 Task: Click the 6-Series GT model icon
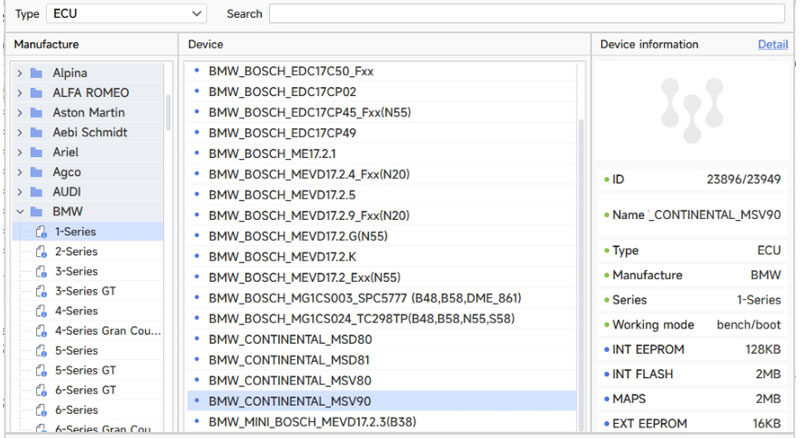tap(41, 390)
